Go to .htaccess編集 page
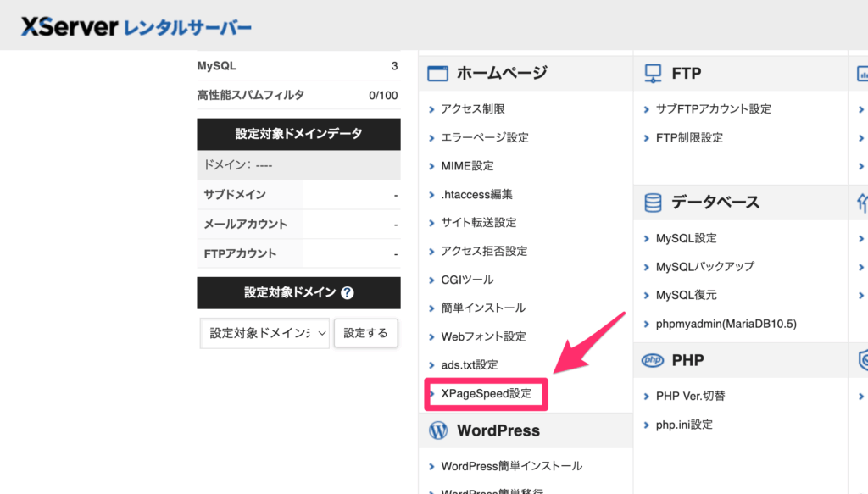The width and height of the screenshot is (868, 494). coord(476,194)
